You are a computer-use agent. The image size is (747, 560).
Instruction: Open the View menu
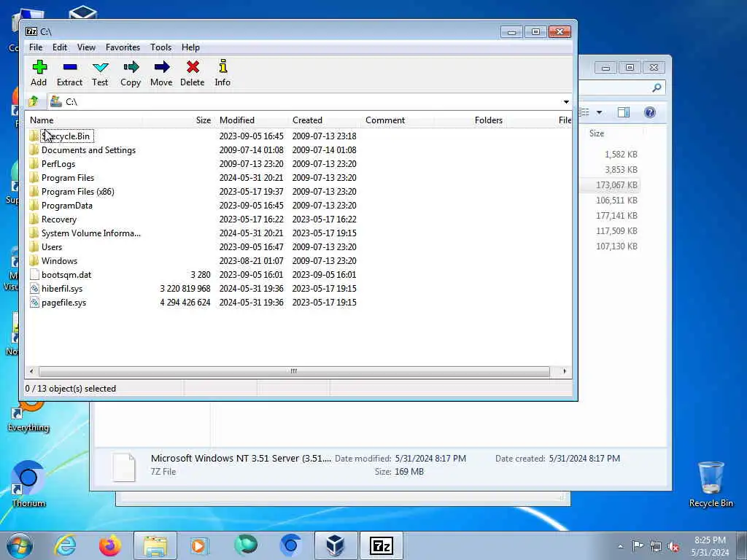point(86,47)
